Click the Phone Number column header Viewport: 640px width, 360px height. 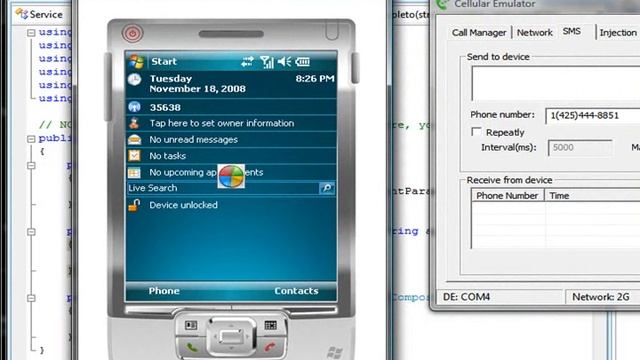pos(507,196)
